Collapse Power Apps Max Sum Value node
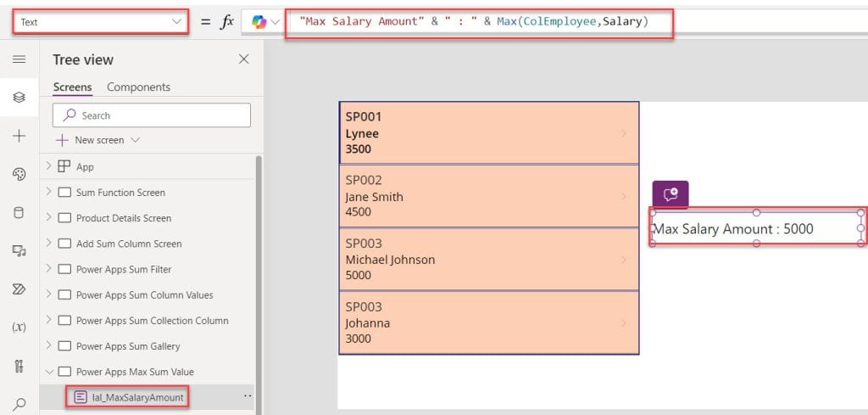 coord(48,371)
